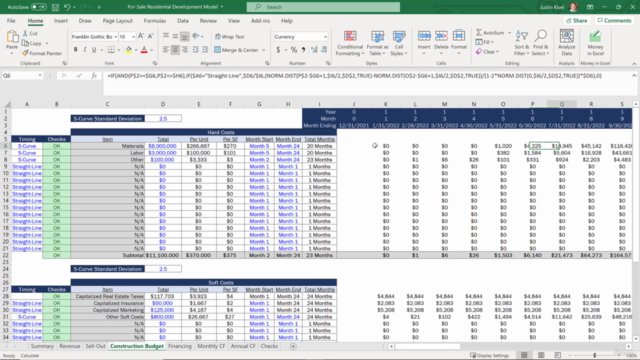Screen dimensions: 640x360
Task: Expand the formula bar chevron
Action: [634, 76]
